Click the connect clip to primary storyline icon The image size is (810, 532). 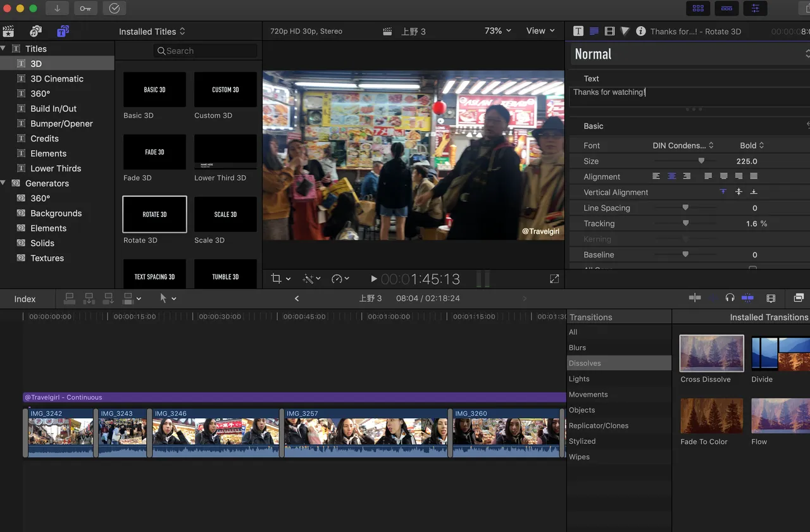[x=70, y=298]
